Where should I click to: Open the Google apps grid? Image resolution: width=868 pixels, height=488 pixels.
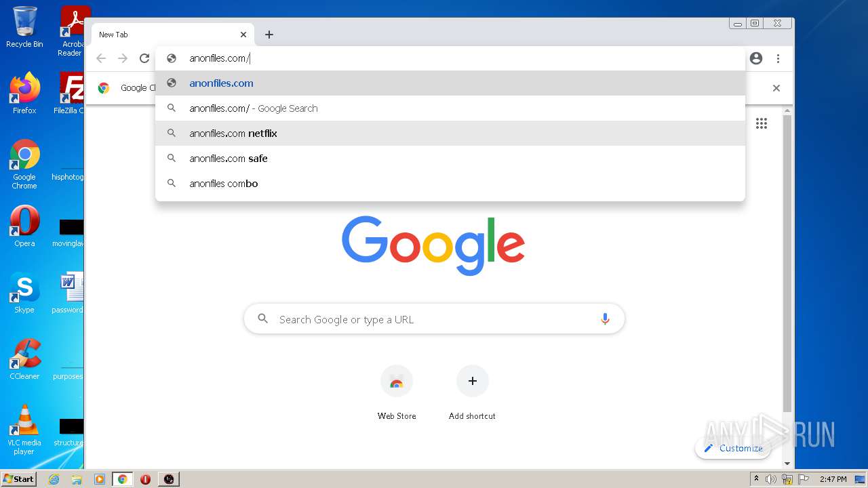pos(762,123)
